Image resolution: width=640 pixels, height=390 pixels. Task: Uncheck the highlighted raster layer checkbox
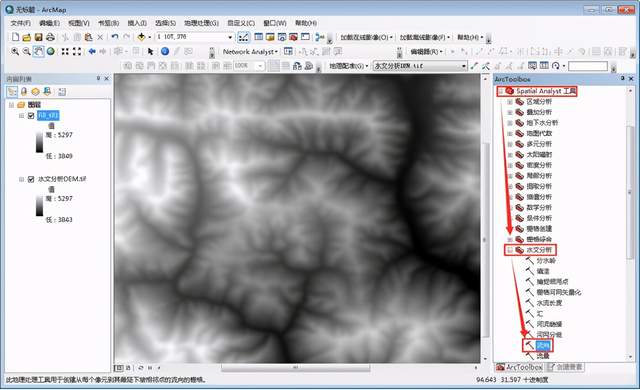pyautogui.click(x=31, y=116)
